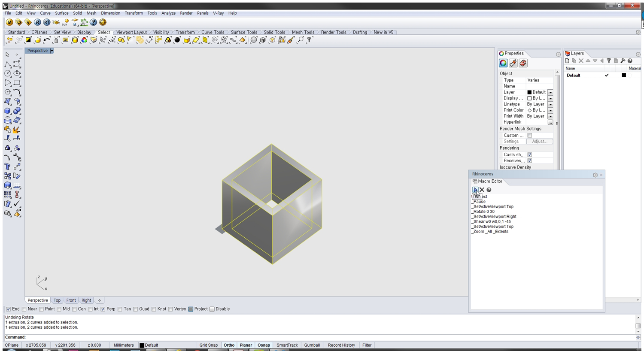644x351 pixels.
Task: Click the Join puzzle-piece icon
Action: tap(7, 129)
